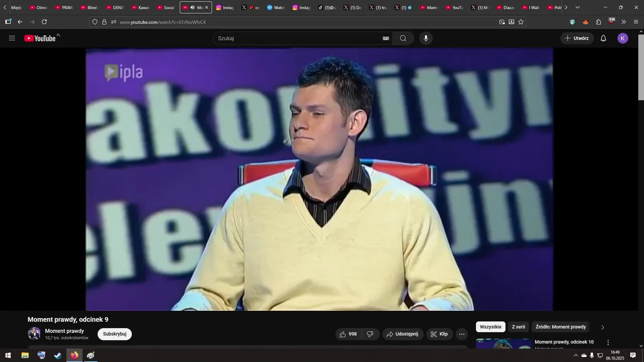Open extension icon with 336 badge

[611, 21]
